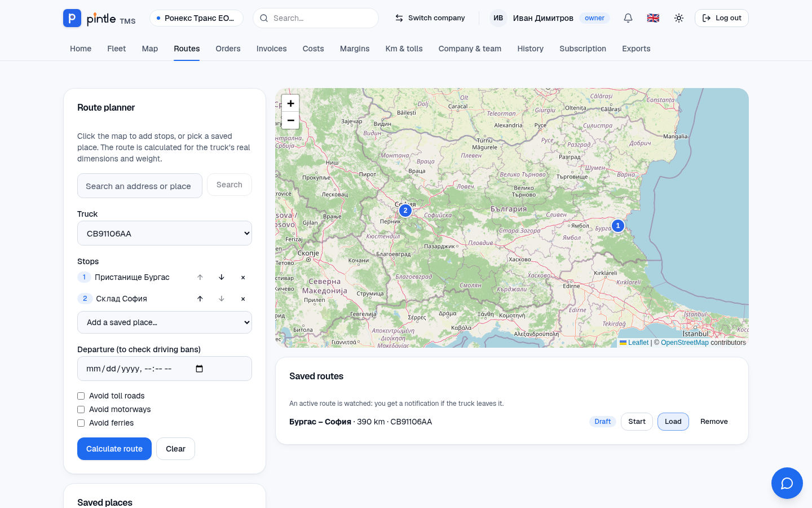Expand the Add a saved place dropdown
The image size is (812, 508).
[x=165, y=322]
